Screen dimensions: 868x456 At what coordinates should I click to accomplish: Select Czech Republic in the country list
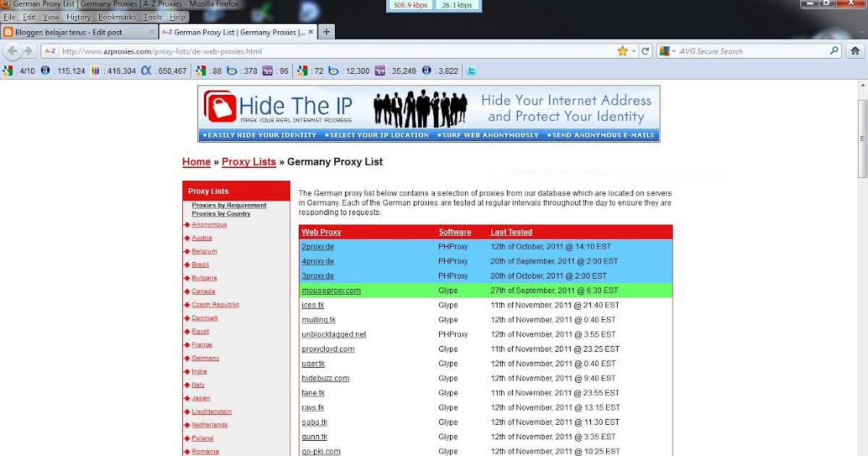pos(216,305)
